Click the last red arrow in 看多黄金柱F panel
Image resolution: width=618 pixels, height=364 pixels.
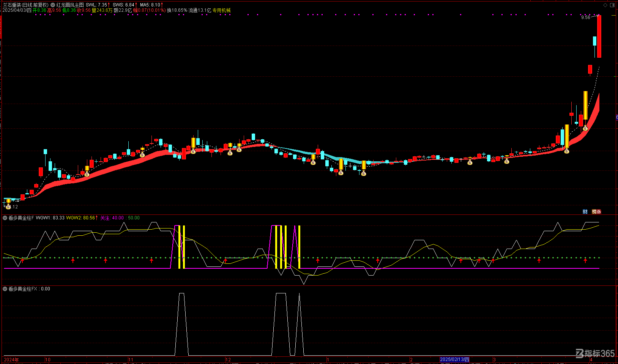tap(585, 260)
